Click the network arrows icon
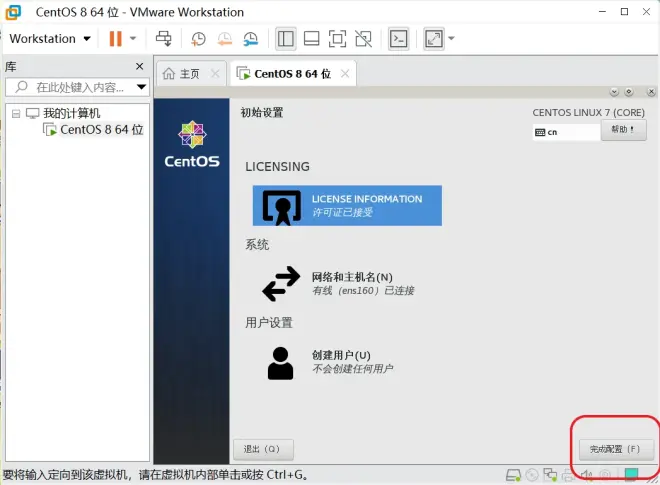 click(x=281, y=283)
